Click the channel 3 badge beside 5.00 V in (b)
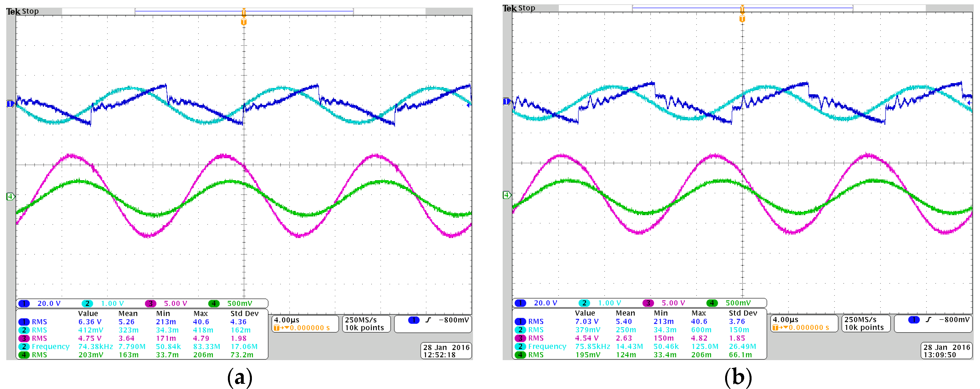 tap(648, 303)
